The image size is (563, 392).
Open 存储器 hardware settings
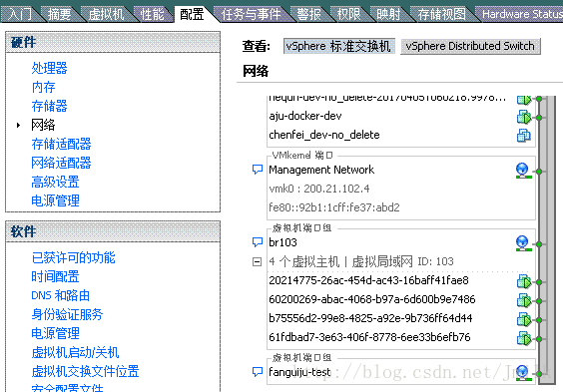49,106
